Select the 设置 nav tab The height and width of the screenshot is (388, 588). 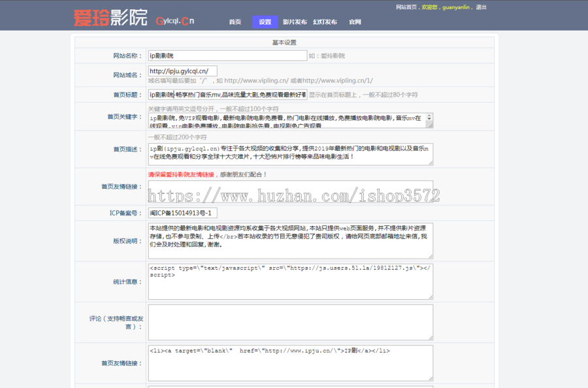pos(265,22)
